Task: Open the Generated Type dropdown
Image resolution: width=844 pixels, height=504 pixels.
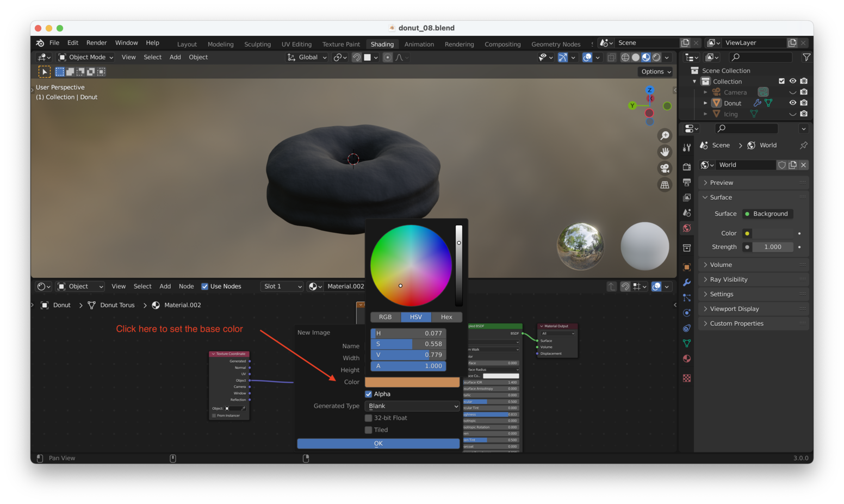Action: [x=412, y=406]
